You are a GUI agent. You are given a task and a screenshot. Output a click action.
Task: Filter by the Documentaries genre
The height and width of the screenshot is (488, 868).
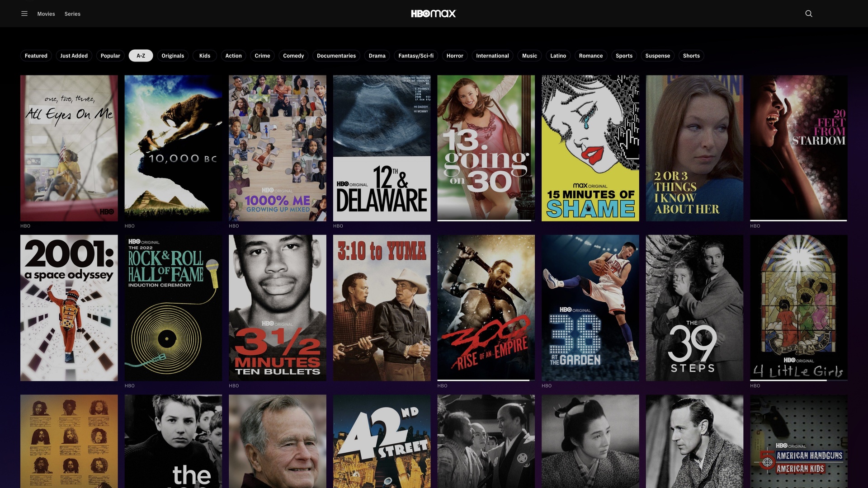pos(336,56)
